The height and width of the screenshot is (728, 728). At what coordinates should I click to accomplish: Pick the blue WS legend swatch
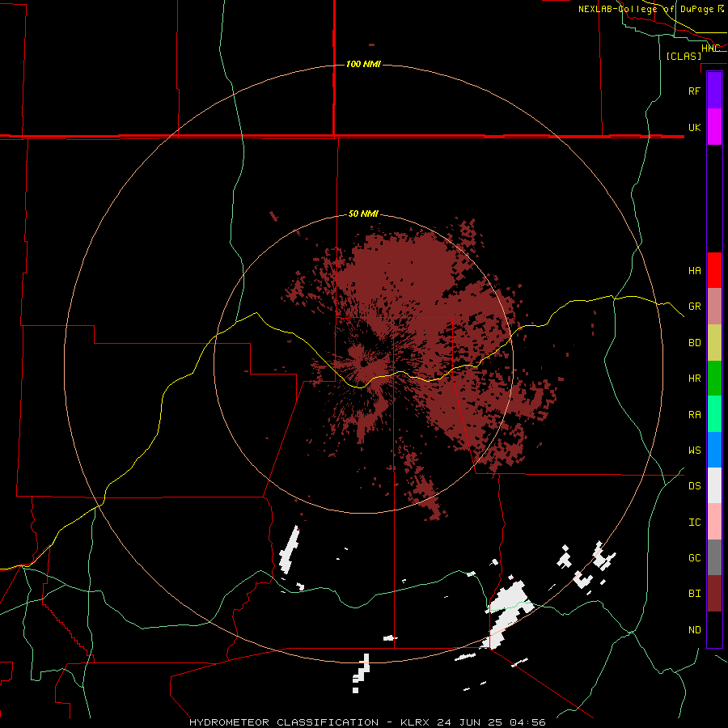[714, 450]
